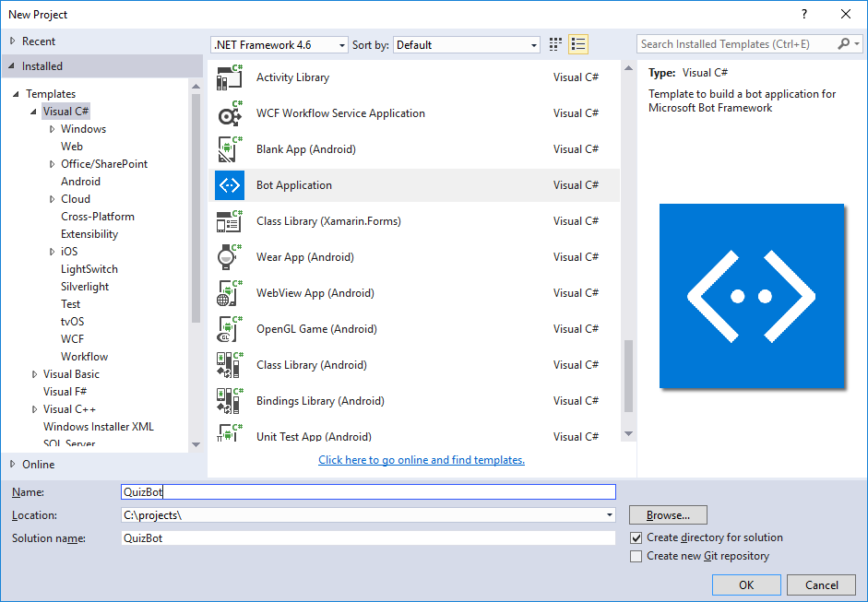Select the Bot Application template icon

click(x=229, y=184)
